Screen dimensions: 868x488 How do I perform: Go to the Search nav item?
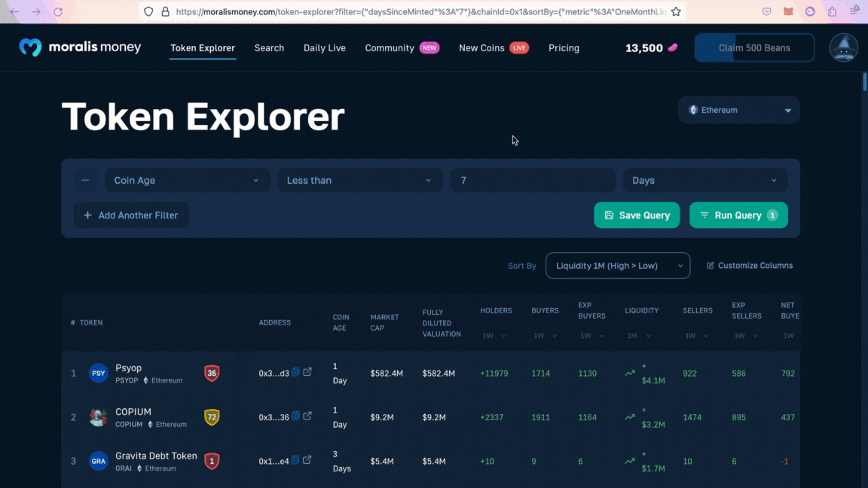[269, 48]
